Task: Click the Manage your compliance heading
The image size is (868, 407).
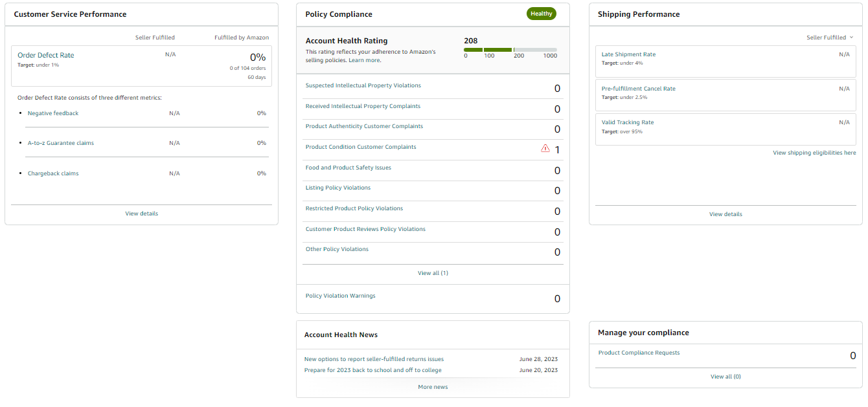Action: coord(643,333)
